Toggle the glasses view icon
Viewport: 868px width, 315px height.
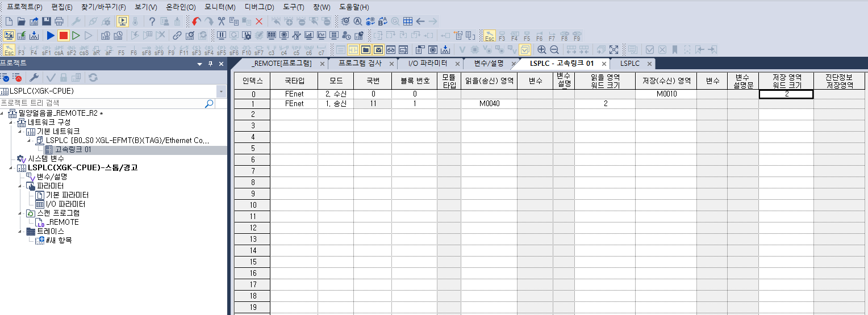point(390,50)
